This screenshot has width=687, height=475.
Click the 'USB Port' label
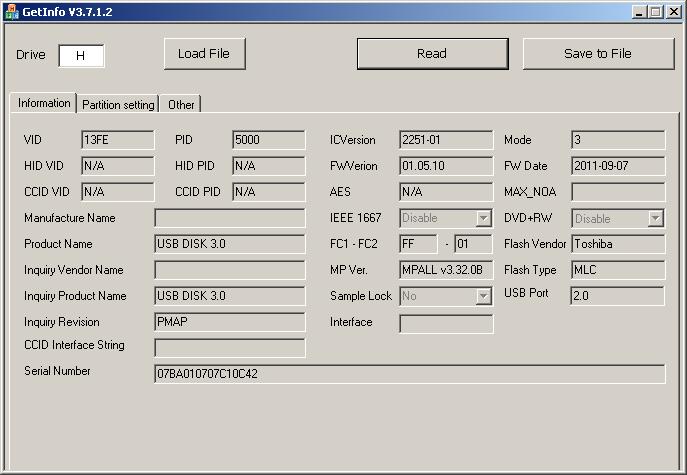click(526, 293)
